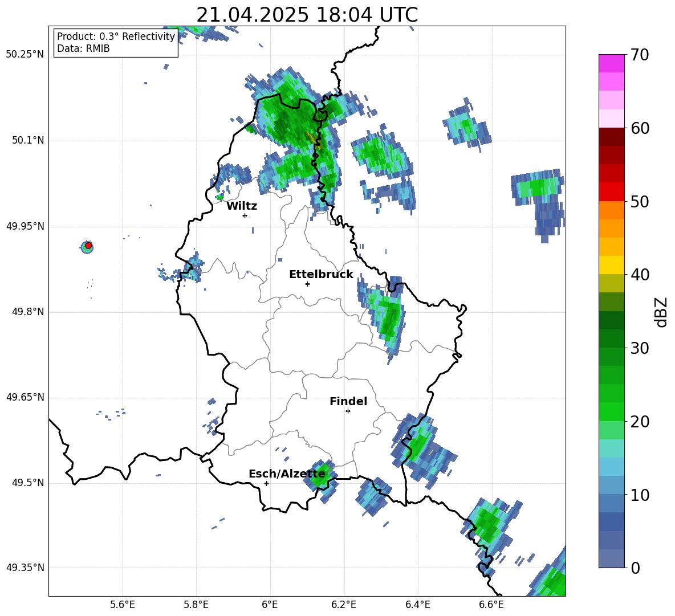The width and height of the screenshot is (675, 616).
Task: Click the 49.95°N latitude label
Action: [25, 226]
